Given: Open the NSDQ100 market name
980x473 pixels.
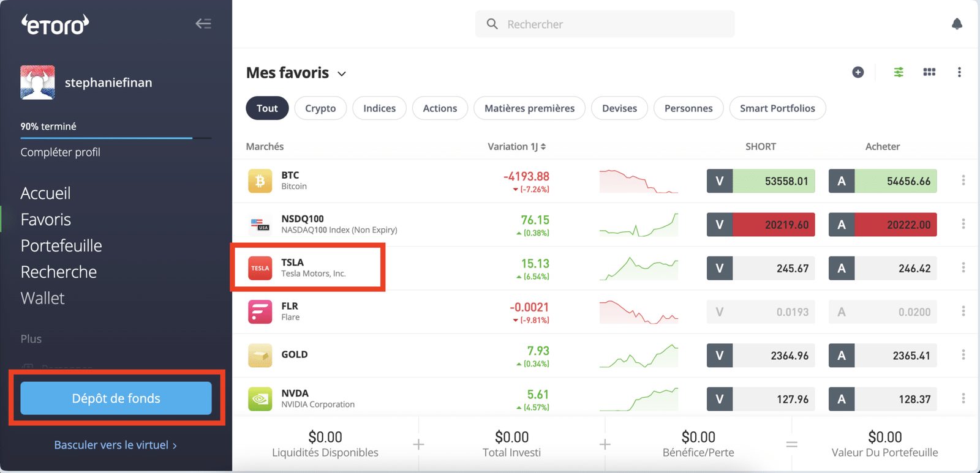Looking at the screenshot, I should coord(339,224).
